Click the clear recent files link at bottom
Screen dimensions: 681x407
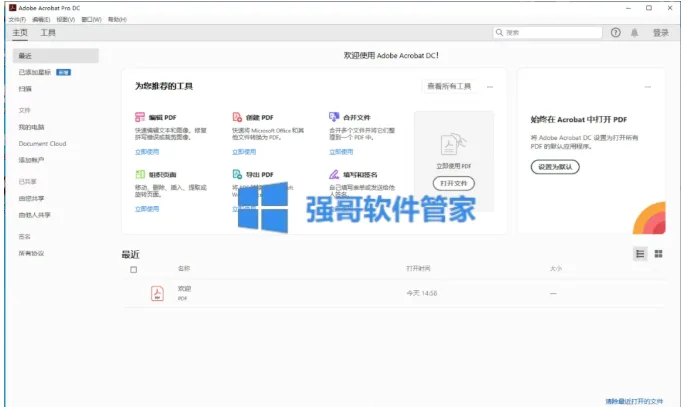coord(634,401)
